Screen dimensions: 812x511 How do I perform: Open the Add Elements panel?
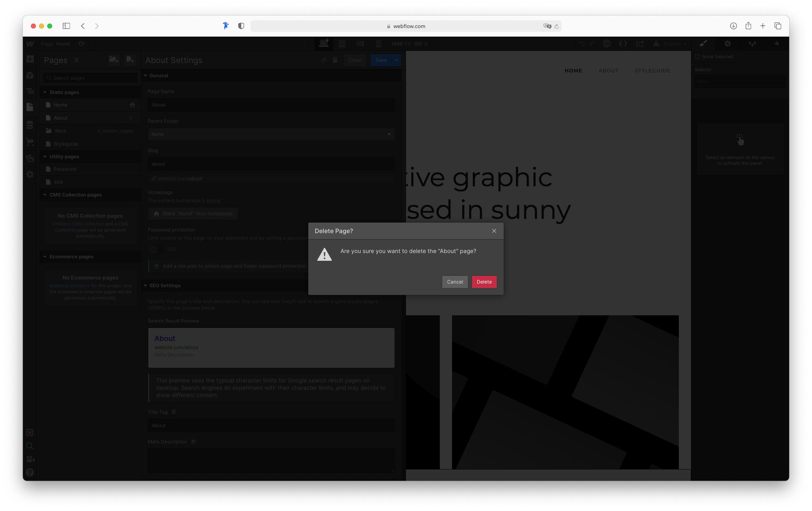[30, 60]
